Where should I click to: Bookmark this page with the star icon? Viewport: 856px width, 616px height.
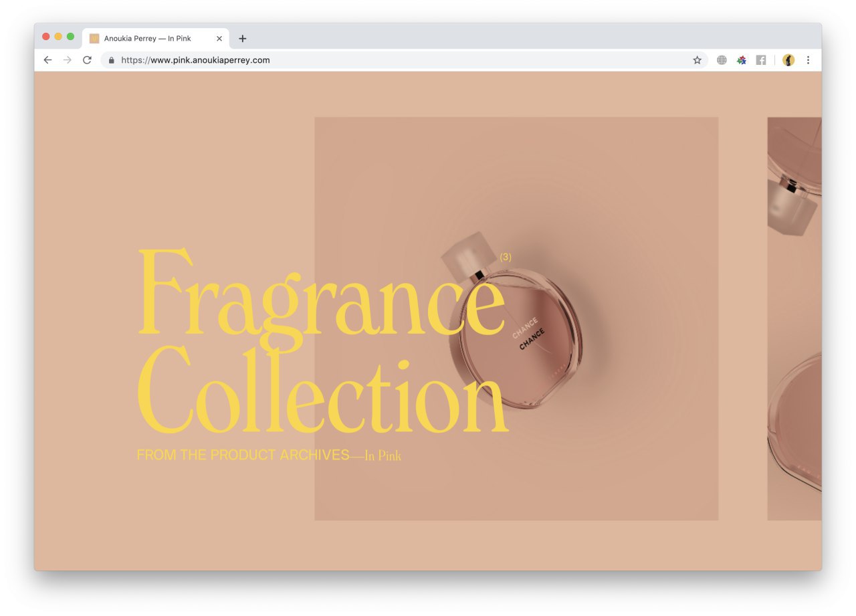(697, 60)
